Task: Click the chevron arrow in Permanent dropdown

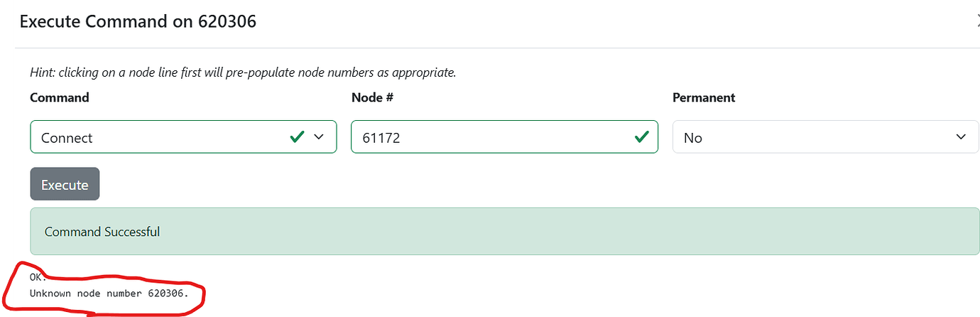Action: pos(962,137)
